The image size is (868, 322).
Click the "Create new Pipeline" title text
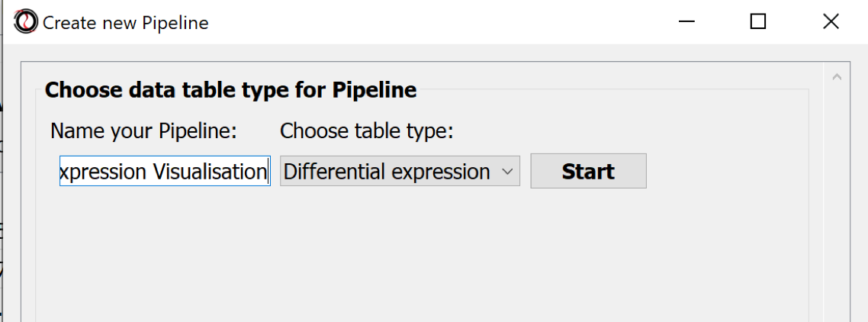[x=126, y=23]
